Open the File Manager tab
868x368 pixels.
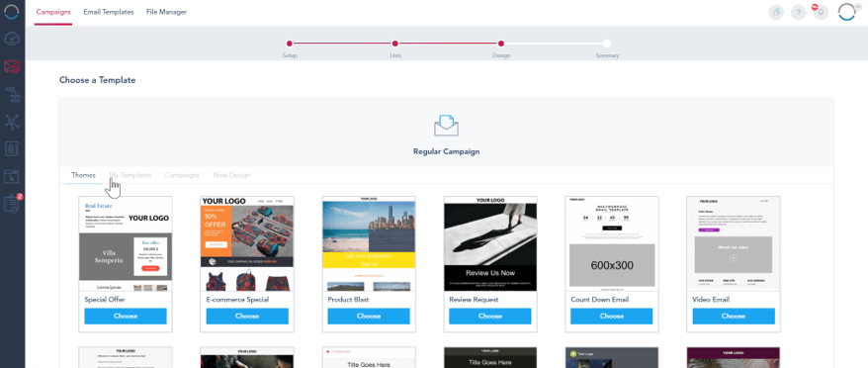point(167,12)
